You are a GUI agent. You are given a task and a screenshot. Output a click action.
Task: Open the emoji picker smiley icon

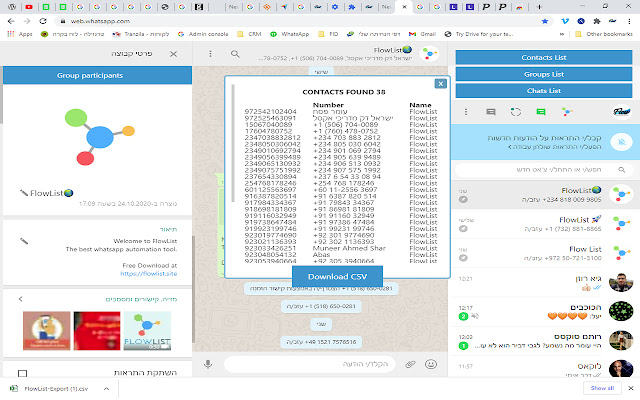point(431,364)
